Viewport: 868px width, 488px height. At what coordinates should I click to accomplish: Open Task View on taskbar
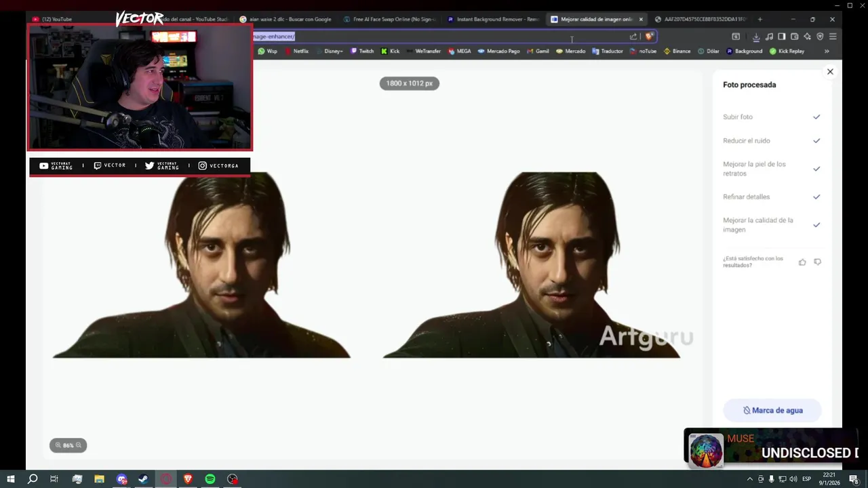click(54, 479)
